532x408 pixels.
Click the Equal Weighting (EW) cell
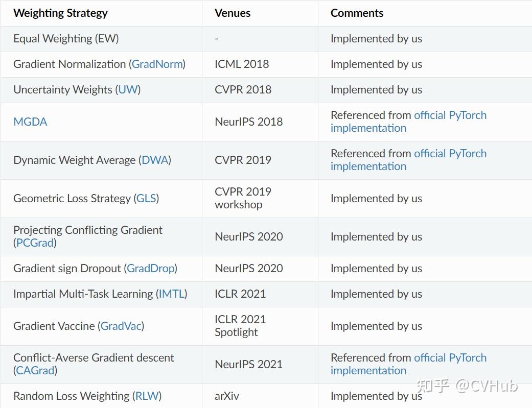[66, 39]
